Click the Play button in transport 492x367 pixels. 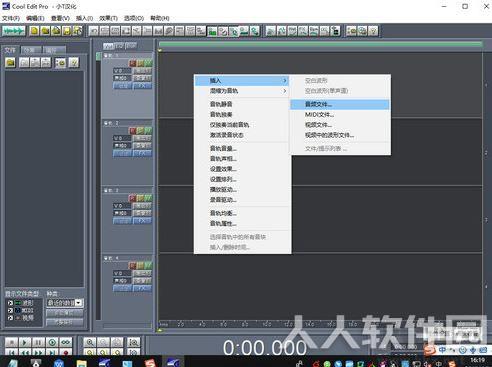click(x=25, y=342)
